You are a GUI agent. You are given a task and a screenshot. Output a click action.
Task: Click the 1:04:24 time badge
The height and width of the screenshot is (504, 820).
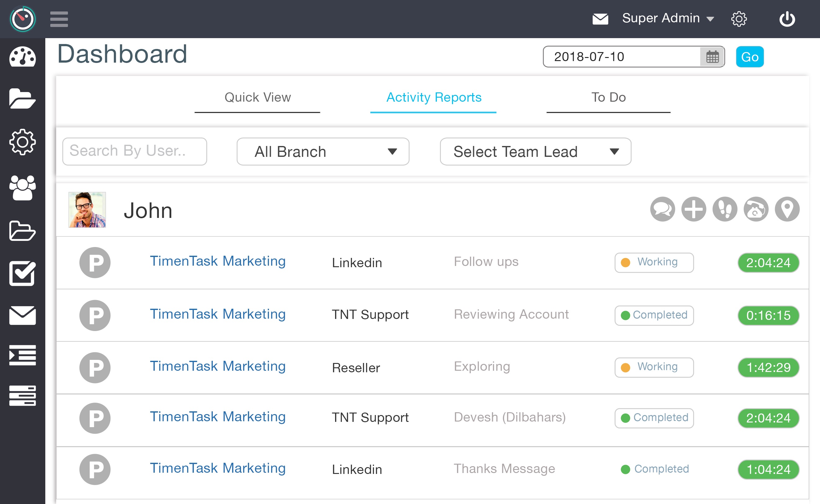pyautogui.click(x=768, y=469)
